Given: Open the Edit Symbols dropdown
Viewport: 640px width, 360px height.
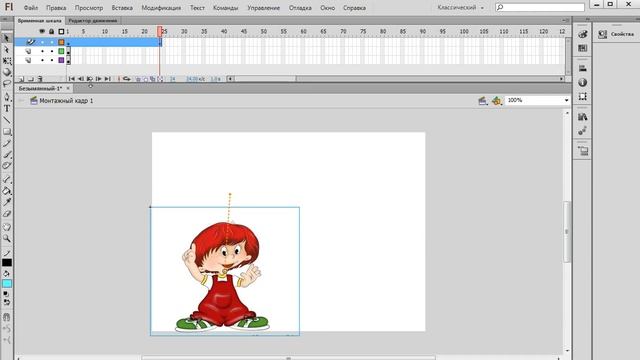Looking at the screenshot, I should (x=496, y=101).
